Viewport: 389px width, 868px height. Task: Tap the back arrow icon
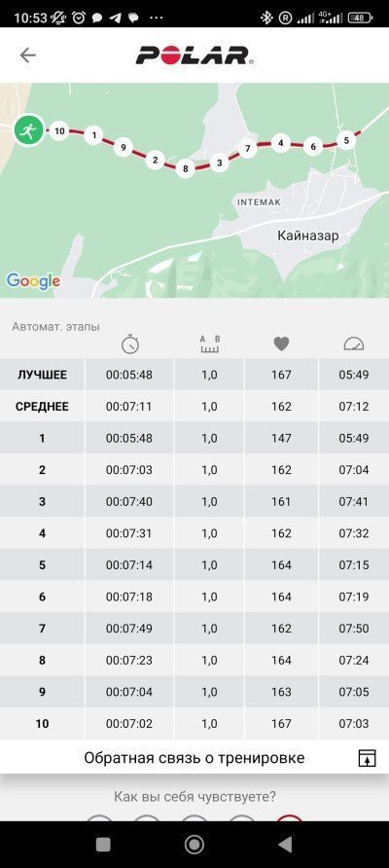click(x=27, y=55)
